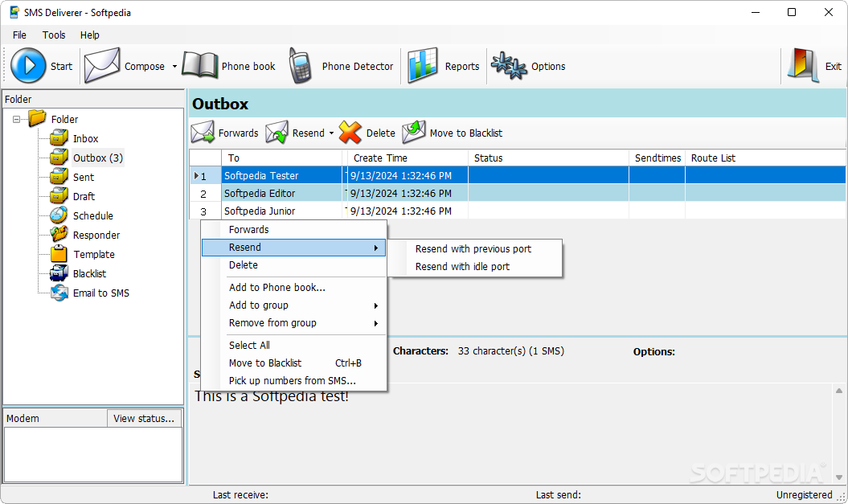Open the Sent folder icon
Screen dimensions: 848x504
point(59,177)
